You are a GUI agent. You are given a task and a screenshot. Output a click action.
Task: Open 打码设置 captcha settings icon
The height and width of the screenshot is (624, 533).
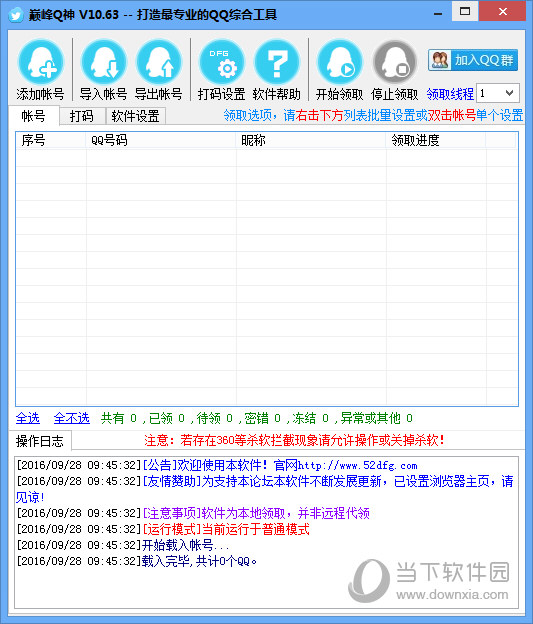coord(222,62)
